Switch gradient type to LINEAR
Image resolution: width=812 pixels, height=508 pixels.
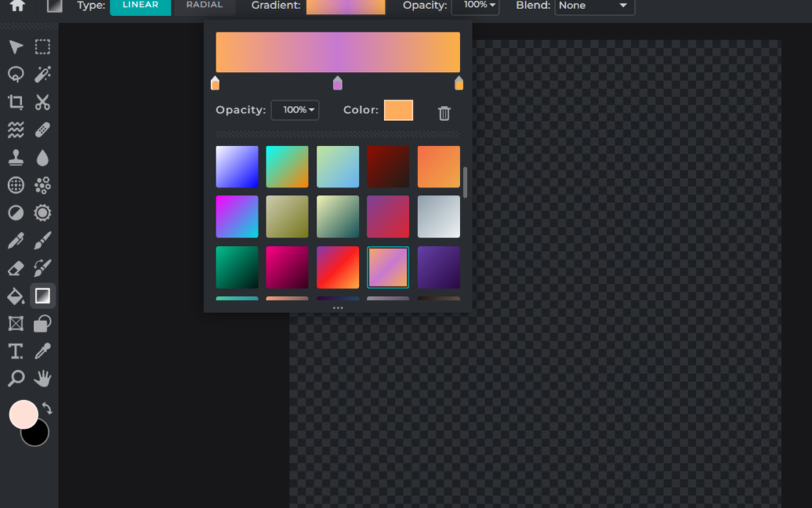(x=140, y=6)
